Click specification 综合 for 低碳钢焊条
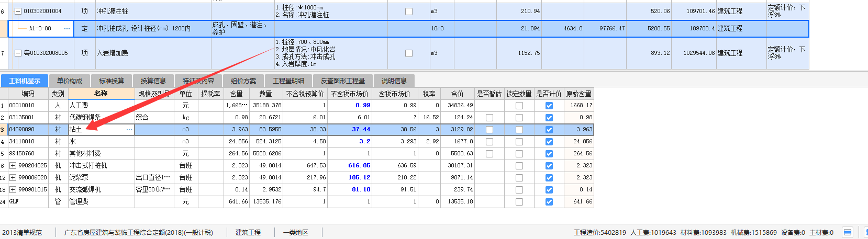 pyautogui.click(x=154, y=118)
